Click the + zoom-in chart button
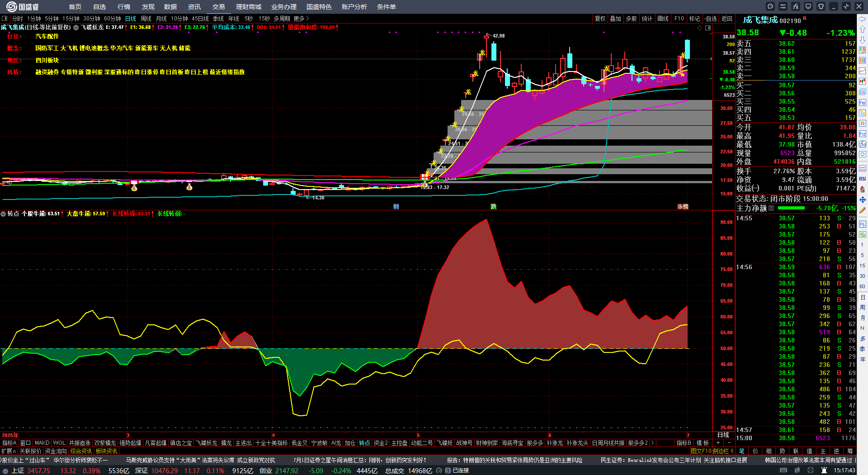The height and width of the screenshot is (475, 868). point(718,443)
